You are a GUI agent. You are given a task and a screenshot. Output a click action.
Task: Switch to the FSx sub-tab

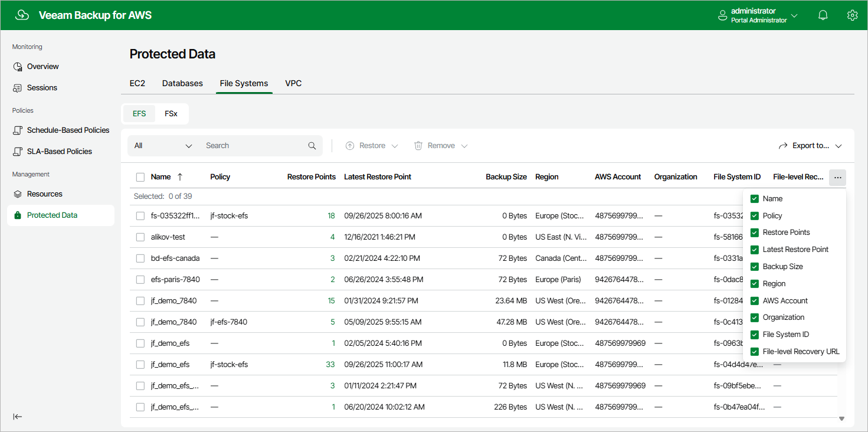pyautogui.click(x=171, y=113)
